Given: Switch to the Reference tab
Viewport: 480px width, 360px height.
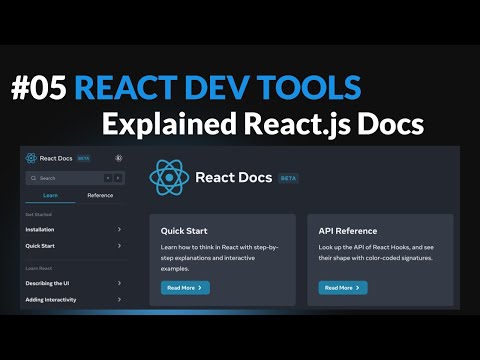Looking at the screenshot, I should click(100, 195).
